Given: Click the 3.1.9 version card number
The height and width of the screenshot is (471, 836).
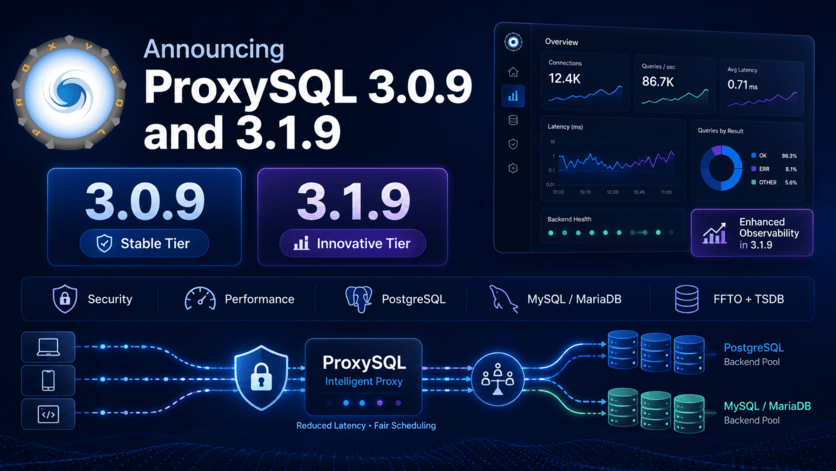Looking at the screenshot, I should pyautogui.click(x=353, y=202).
